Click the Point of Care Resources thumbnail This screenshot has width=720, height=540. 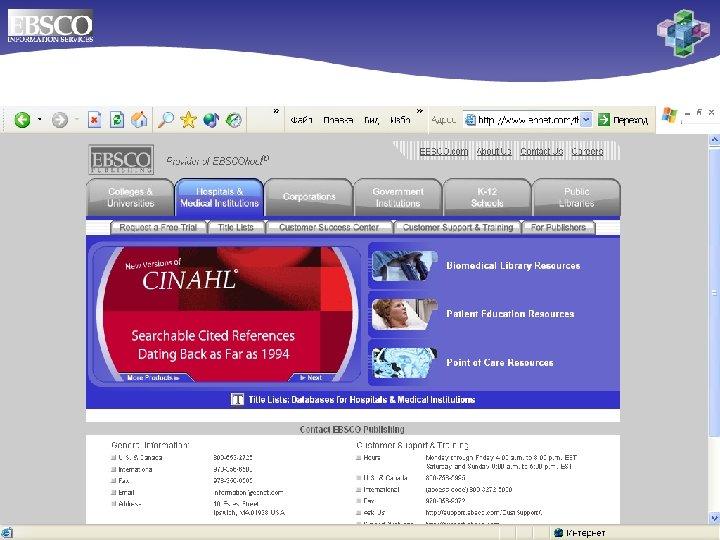tap(404, 363)
